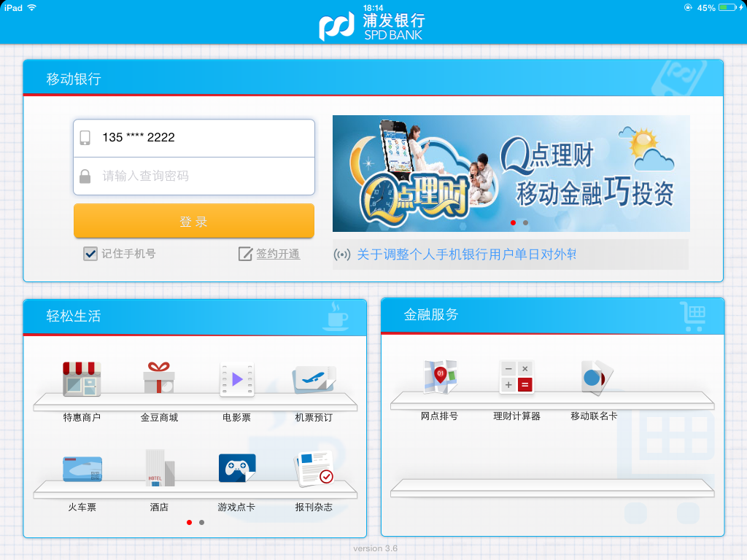The image size is (747, 560).
Task: Open the 酒店 hotel icon
Action: coord(160,467)
